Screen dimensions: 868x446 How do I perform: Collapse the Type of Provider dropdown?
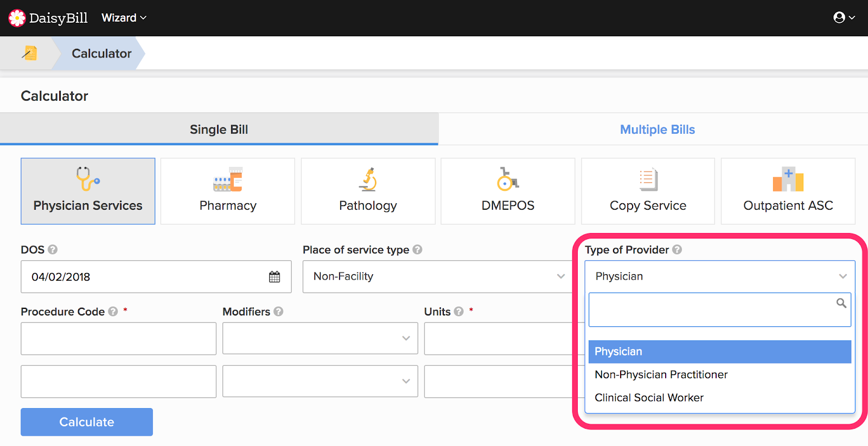pos(719,276)
